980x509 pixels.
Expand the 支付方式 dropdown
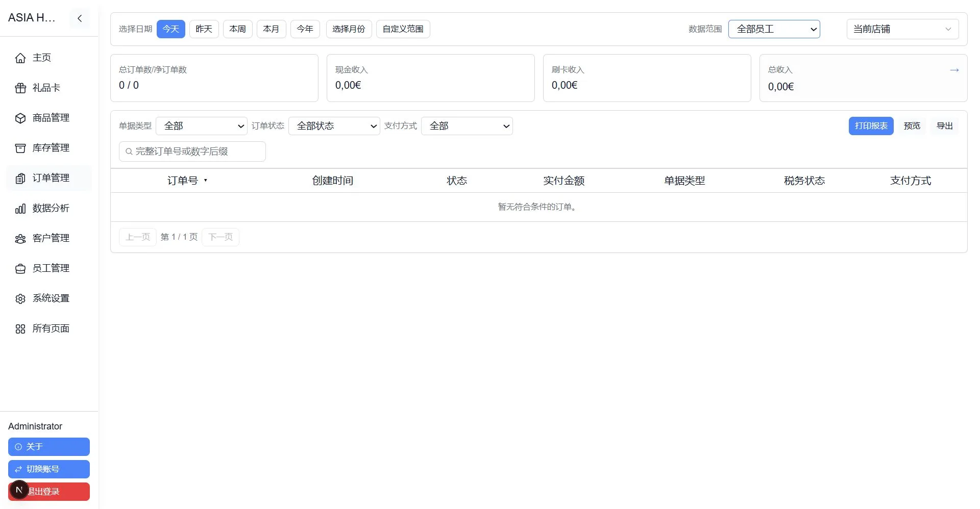coord(467,126)
